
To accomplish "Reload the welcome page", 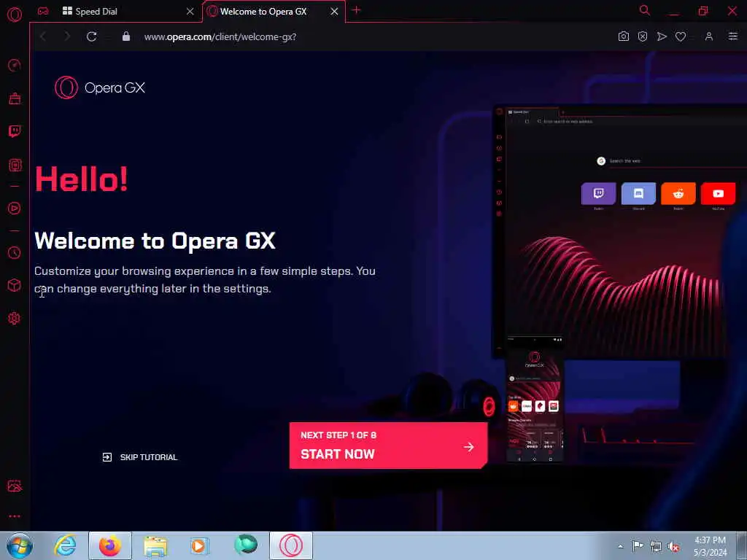I will [x=91, y=36].
